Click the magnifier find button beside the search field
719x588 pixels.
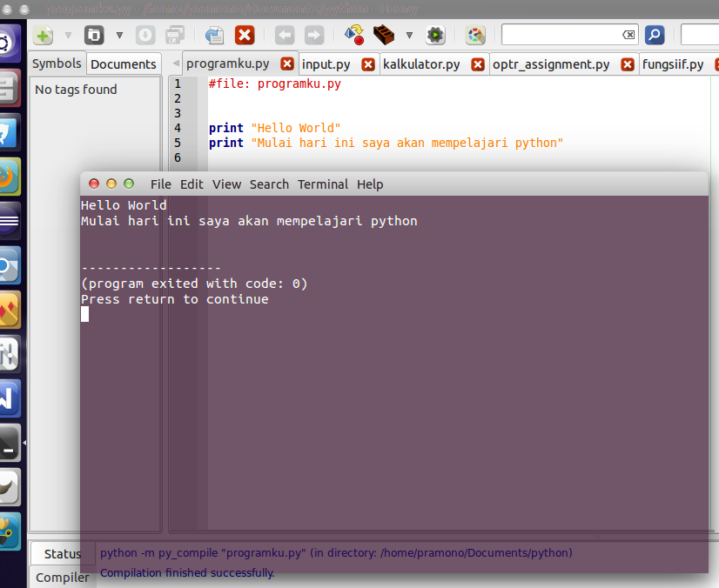click(654, 36)
